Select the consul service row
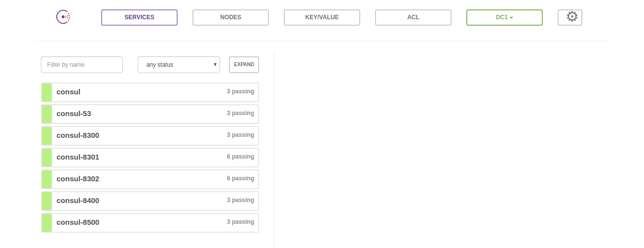 [x=150, y=92]
